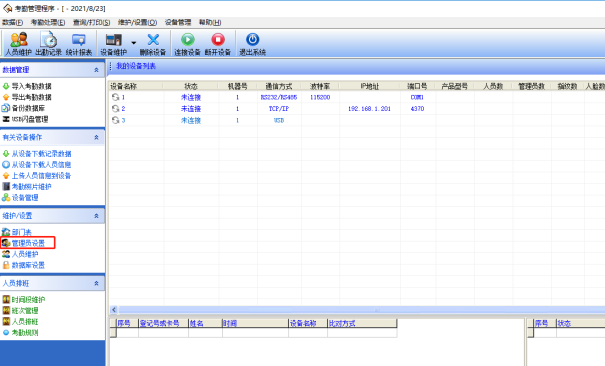Click the 4370 port number cell
This screenshot has height=366, width=605.
point(417,109)
